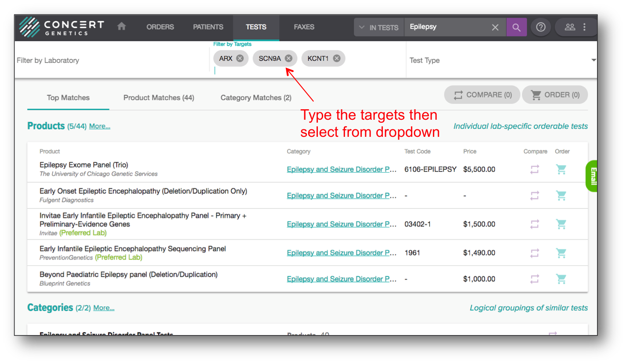Remove the ARX target chip

coord(240,58)
